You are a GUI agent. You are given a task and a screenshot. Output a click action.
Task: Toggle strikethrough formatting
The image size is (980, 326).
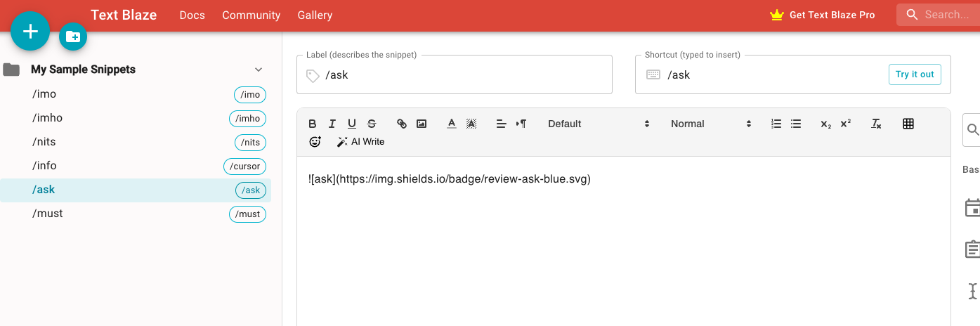click(372, 124)
